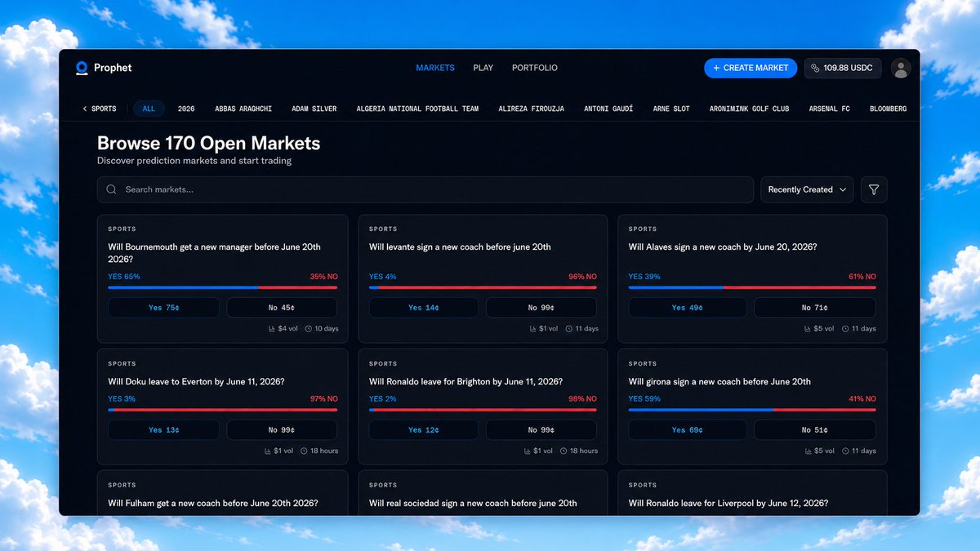Click the Create Market button
Viewport: 980px width, 551px height.
pos(751,68)
